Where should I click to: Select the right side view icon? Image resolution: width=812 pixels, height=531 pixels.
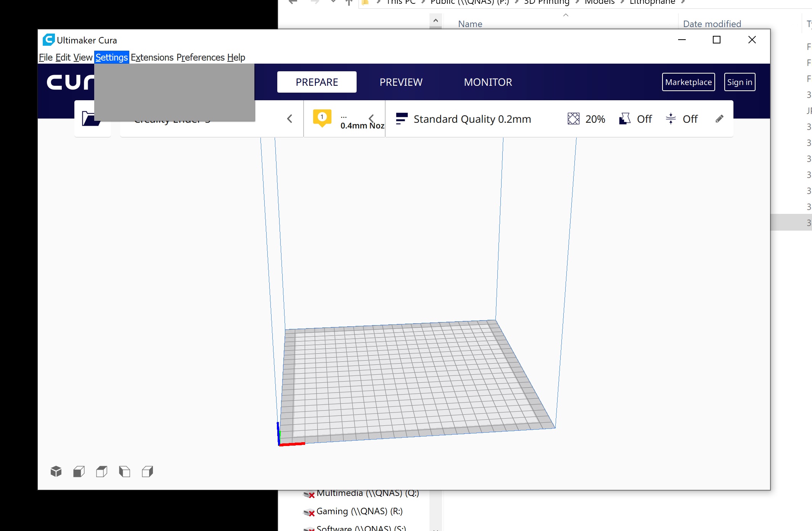pos(148,472)
